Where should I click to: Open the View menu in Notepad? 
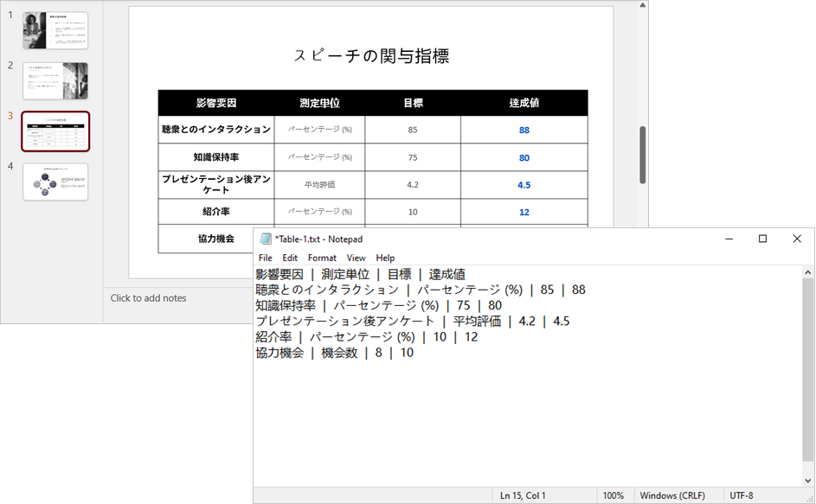click(x=356, y=258)
